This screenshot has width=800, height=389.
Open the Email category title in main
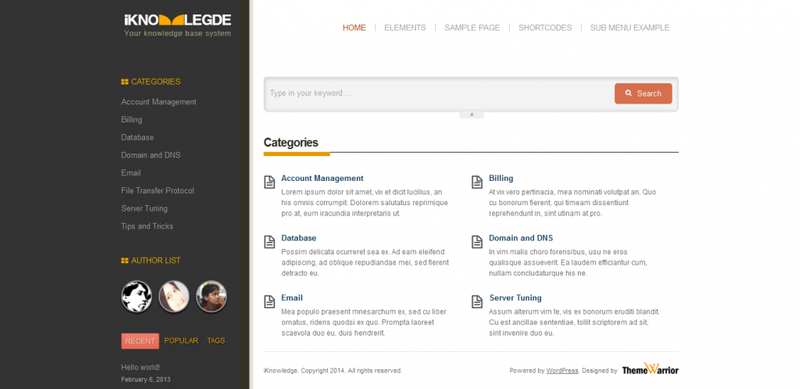point(292,298)
